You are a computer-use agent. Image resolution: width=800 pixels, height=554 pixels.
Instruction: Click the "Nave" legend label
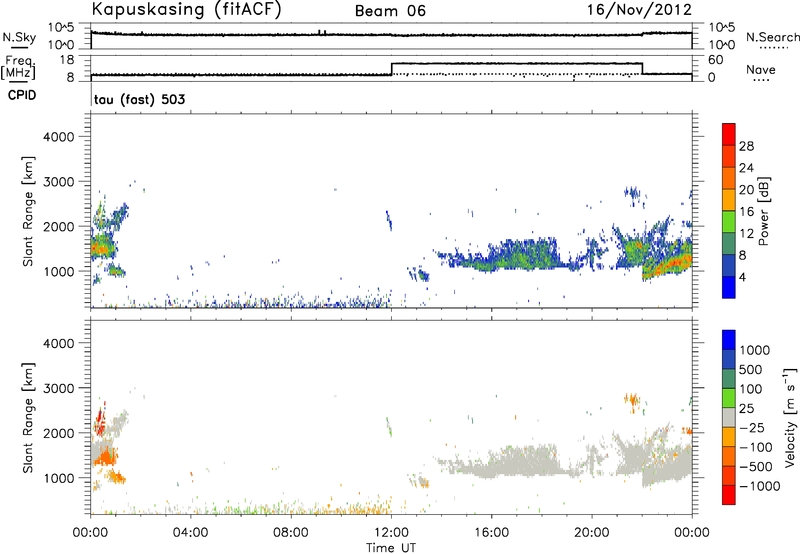click(x=761, y=69)
